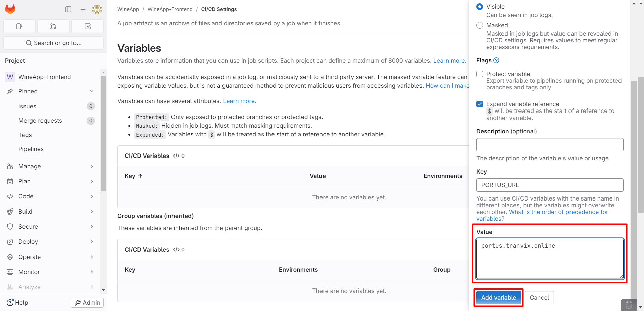Image resolution: width=644 pixels, height=311 pixels.
Task: Toggle the sidebar collapse icon
Action: [68, 9]
